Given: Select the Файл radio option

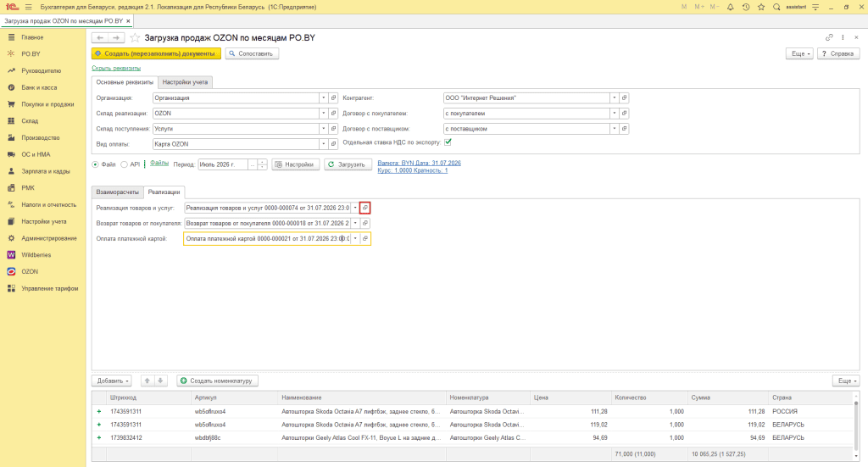Looking at the screenshot, I should [95, 164].
